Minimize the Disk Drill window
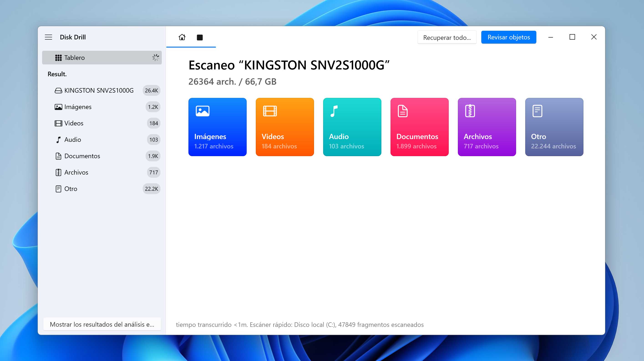The width and height of the screenshot is (644, 361). click(550, 37)
